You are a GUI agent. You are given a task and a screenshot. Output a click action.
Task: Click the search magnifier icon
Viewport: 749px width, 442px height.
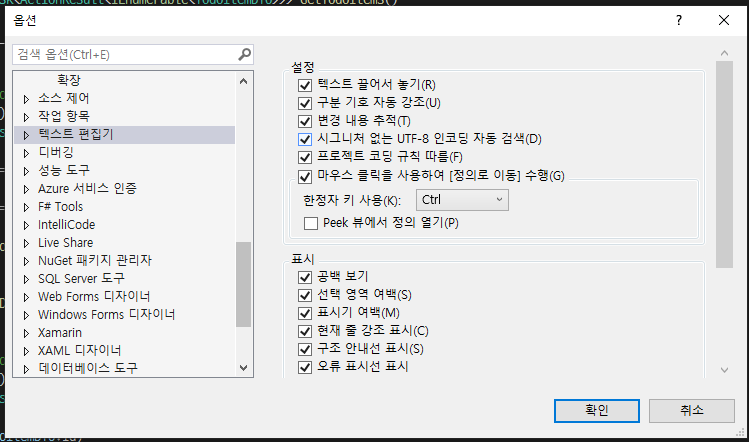point(244,54)
